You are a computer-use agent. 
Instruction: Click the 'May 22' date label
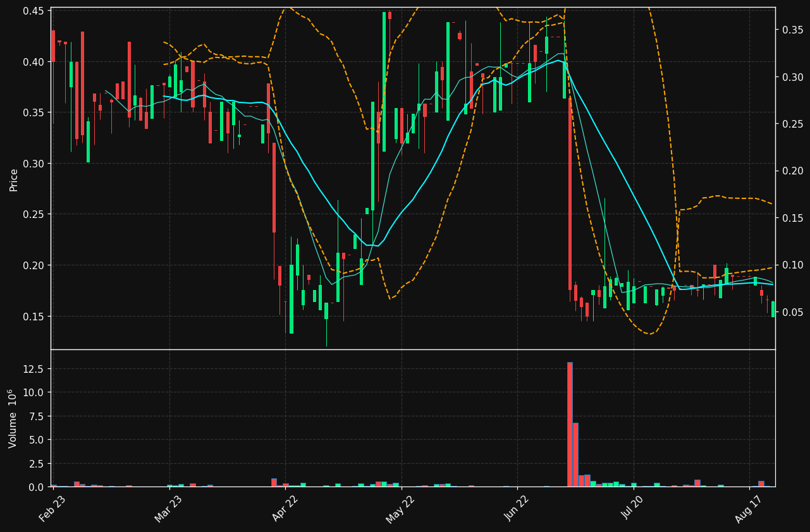(x=401, y=509)
